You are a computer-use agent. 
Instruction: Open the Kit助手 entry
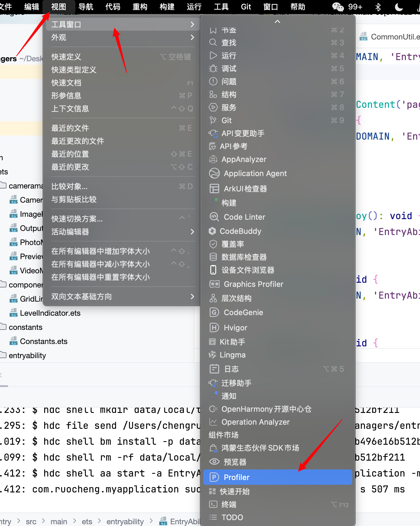tap(278, 342)
